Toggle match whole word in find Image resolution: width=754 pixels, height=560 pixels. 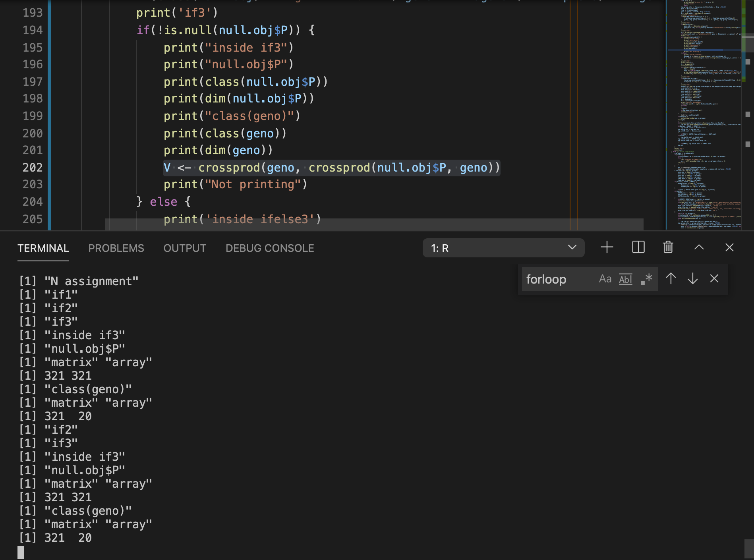[x=625, y=279]
